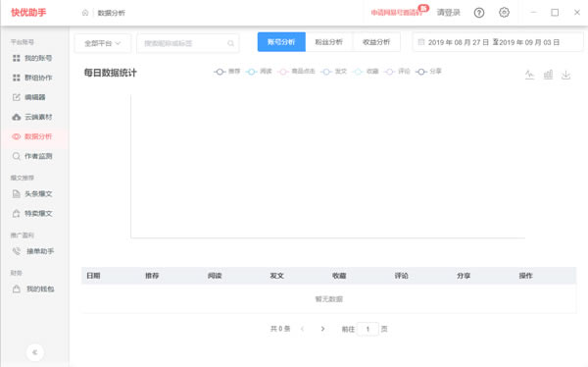Click the 数据分析 breadcrumb text
588x367 pixels.
[112, 13]
